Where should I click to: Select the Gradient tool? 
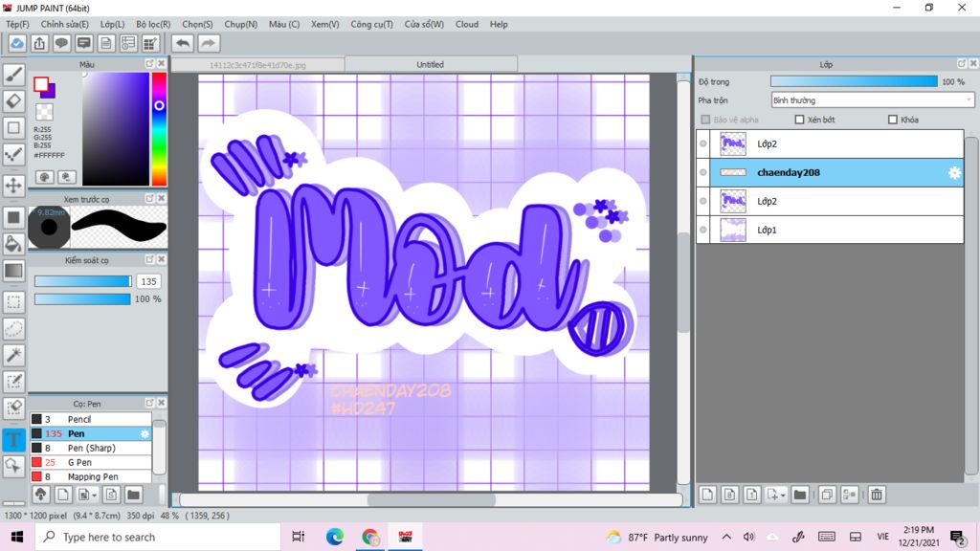pyautogui.click(x=13, y=271)
